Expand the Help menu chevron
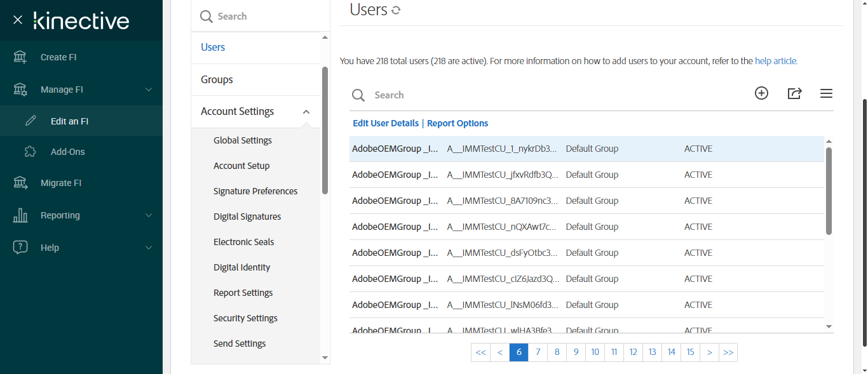Image resolution: width=868 pixels, height=374 pixels. (149, 248)
